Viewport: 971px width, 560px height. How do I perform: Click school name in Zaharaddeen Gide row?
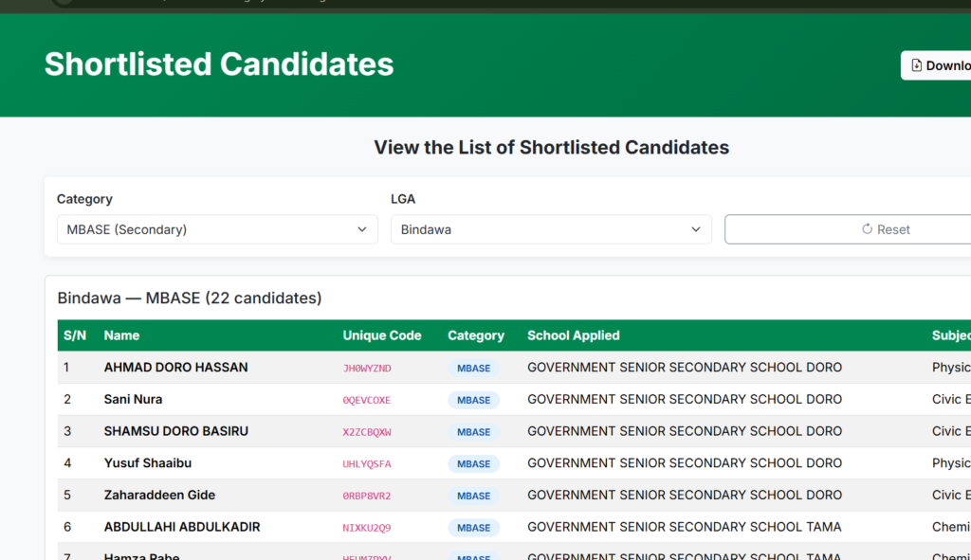pos(685,495)
